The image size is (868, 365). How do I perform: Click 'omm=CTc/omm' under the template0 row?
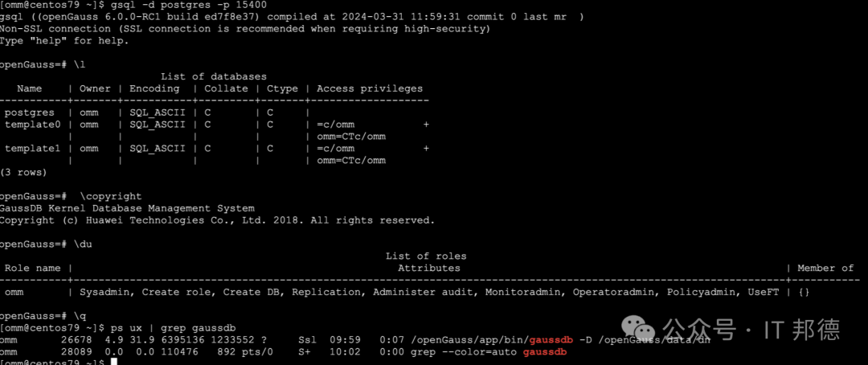coord(351,136)
